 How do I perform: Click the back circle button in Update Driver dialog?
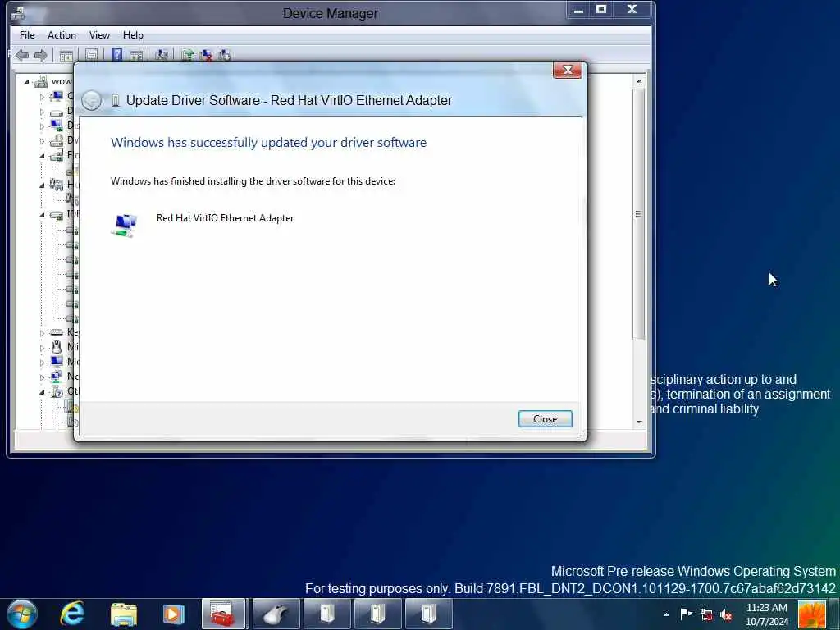(x=92, y=100)
